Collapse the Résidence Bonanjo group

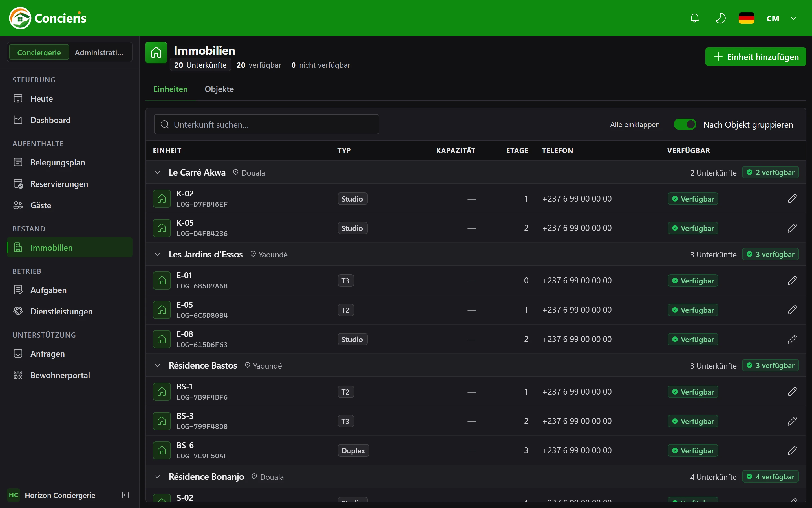pos(157,477)
